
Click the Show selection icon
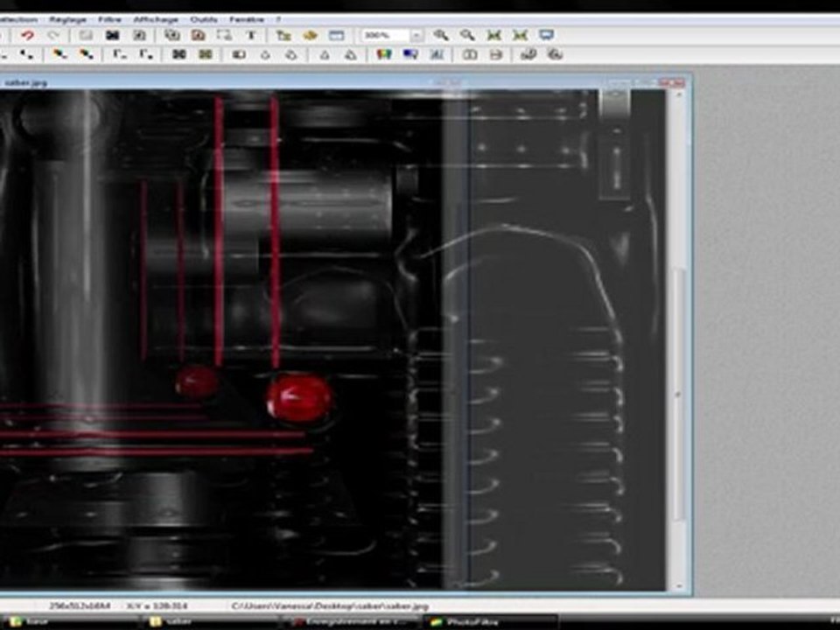click(x=225, y=35)
